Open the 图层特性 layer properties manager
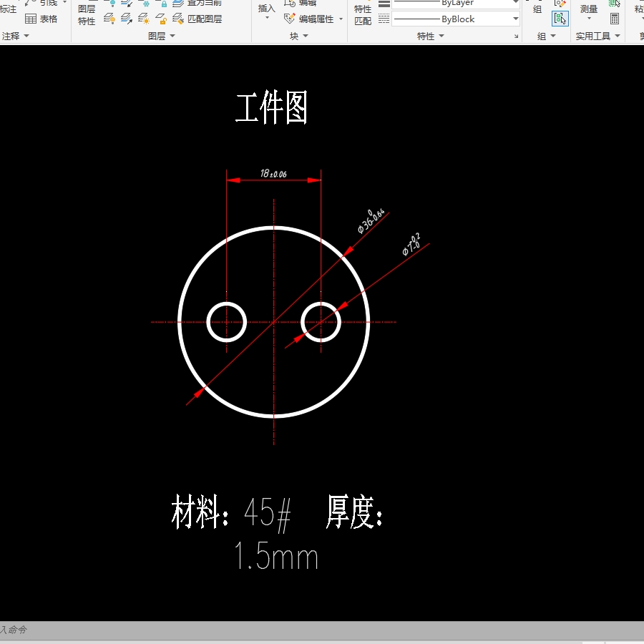Image resolution: width=644 pixels, height=644 pixels. 87,15
